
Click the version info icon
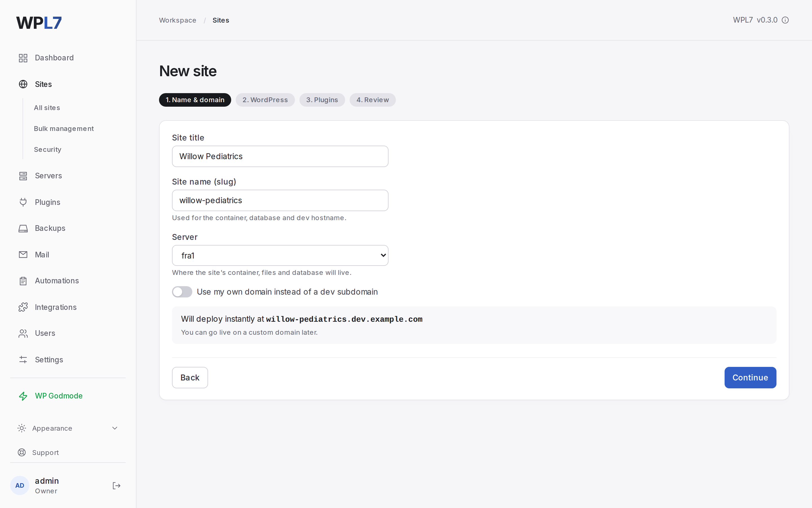pos(785,20)
